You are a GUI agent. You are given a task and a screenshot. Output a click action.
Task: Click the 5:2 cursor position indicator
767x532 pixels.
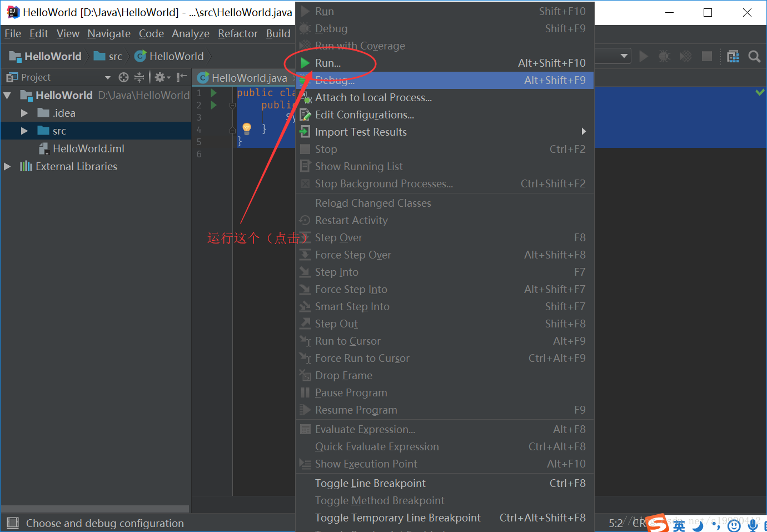616,523
